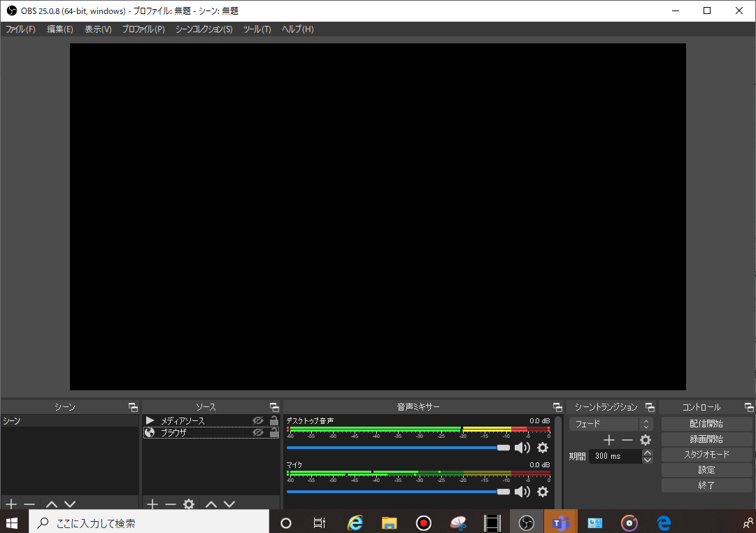Add a transition with plus icon
Viewport: 756px width, 533px height.
(609, 440)
